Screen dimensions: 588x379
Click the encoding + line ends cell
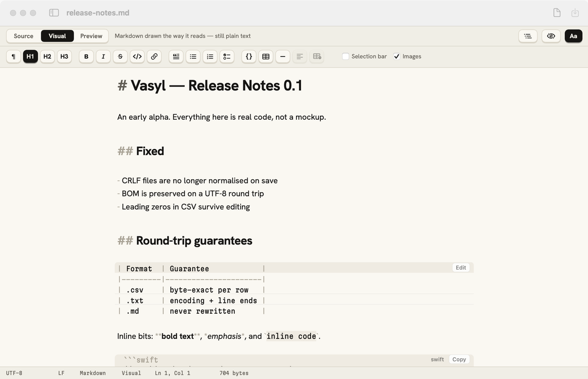tap(213, 301)
